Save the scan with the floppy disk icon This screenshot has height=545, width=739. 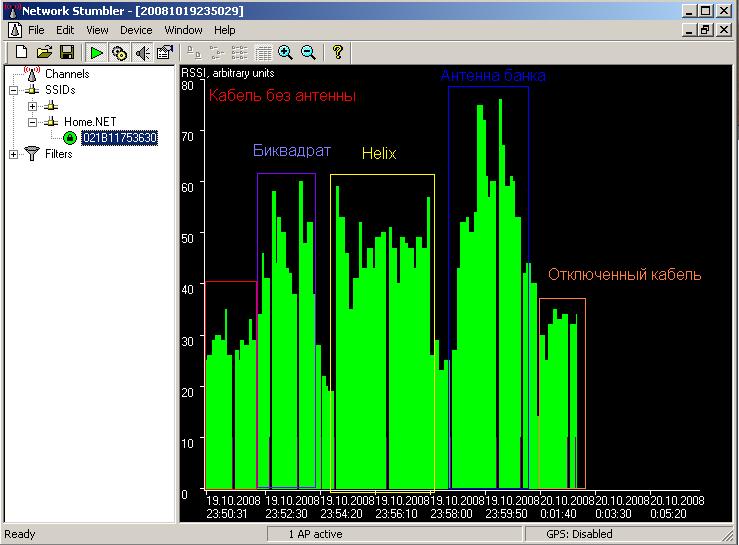pos(66,52)
